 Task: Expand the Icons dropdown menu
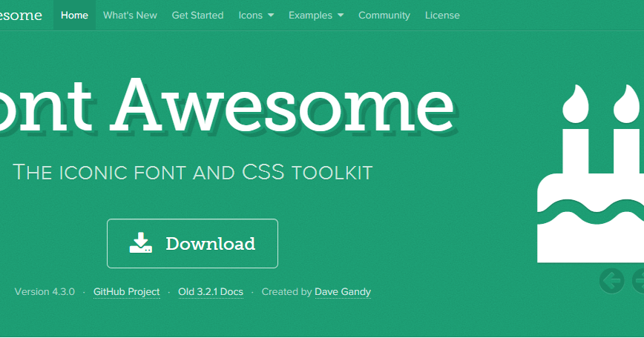pos(256,15)
